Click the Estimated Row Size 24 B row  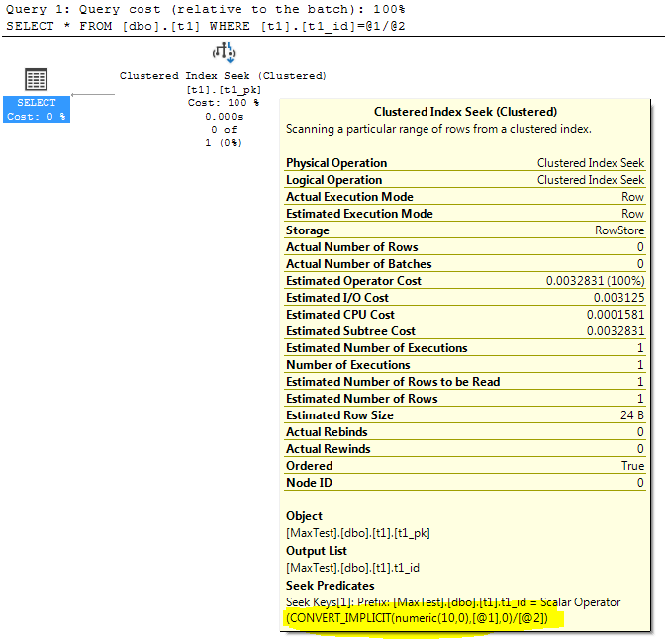tap(465, 415)
